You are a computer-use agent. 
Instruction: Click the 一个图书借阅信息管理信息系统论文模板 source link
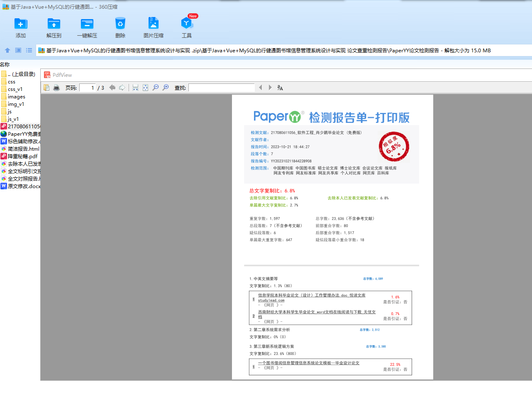(309, 363)
